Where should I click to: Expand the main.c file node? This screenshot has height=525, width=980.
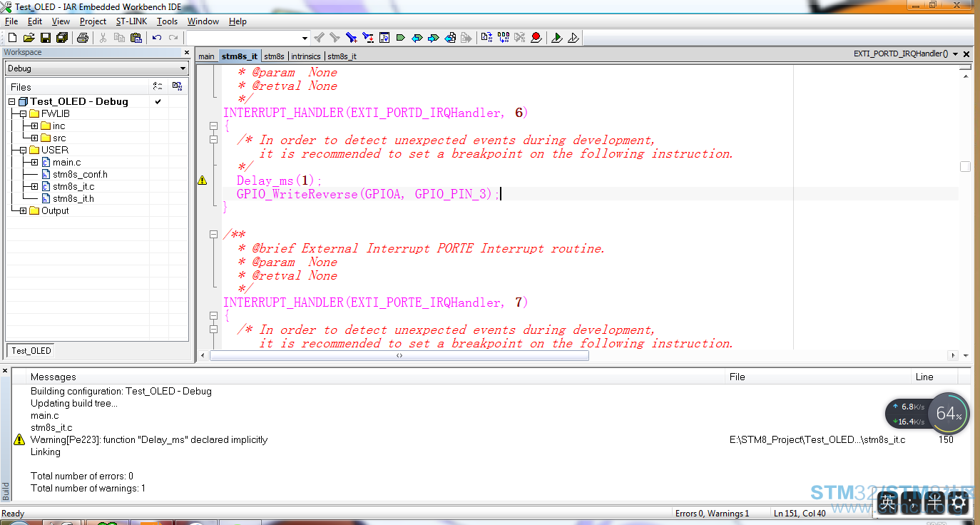pyautogui.click(x=34, y=163)
